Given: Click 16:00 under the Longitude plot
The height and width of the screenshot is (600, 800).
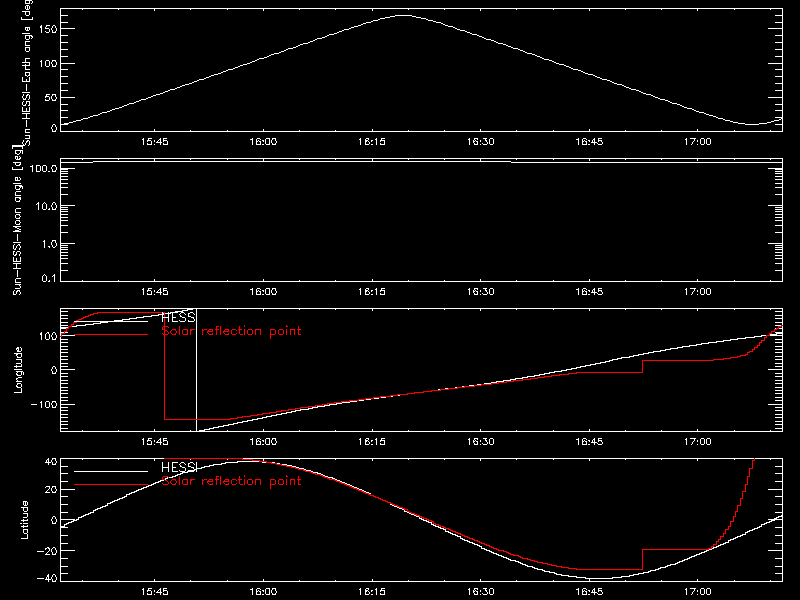Looking at the screenshot, I should click(263, 442).
